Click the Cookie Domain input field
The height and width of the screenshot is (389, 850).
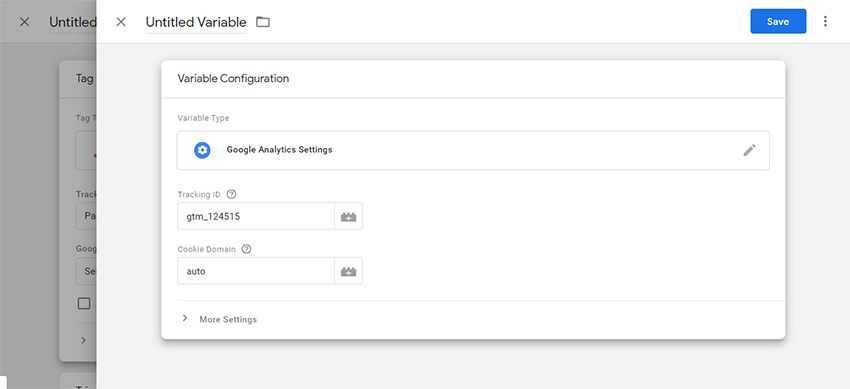pyautogui.click(x=256, y=271)
